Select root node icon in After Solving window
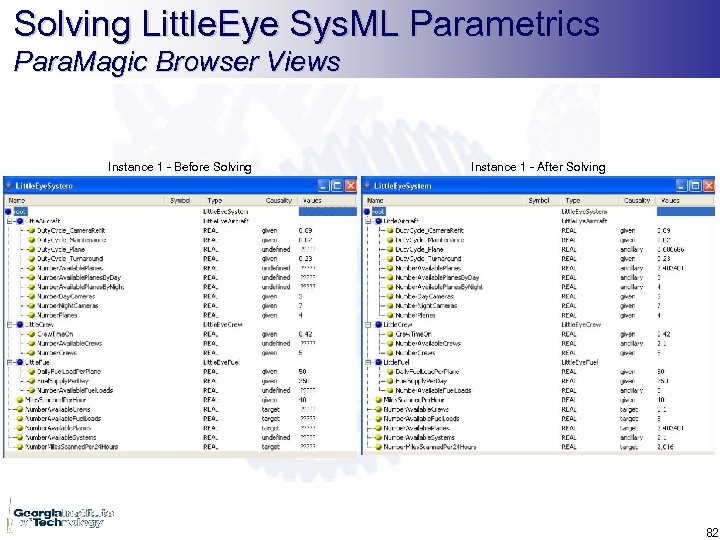The width and height of the screenshot is (720, 540). point(367,212)
